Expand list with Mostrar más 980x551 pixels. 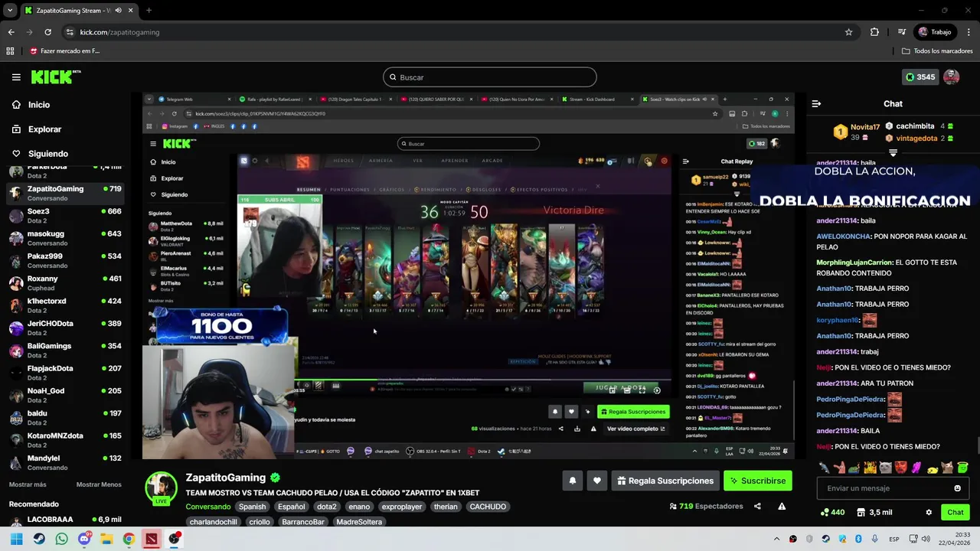28,484
